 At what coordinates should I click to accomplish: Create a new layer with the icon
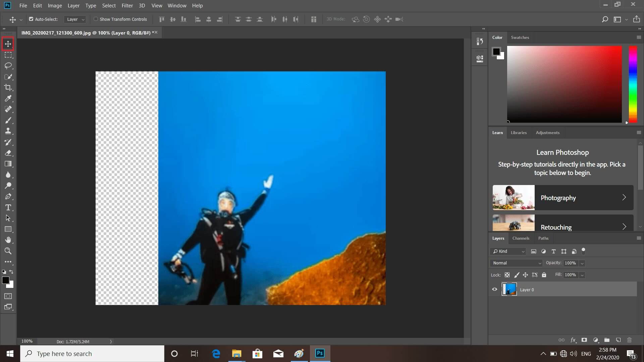coord(618,340)
